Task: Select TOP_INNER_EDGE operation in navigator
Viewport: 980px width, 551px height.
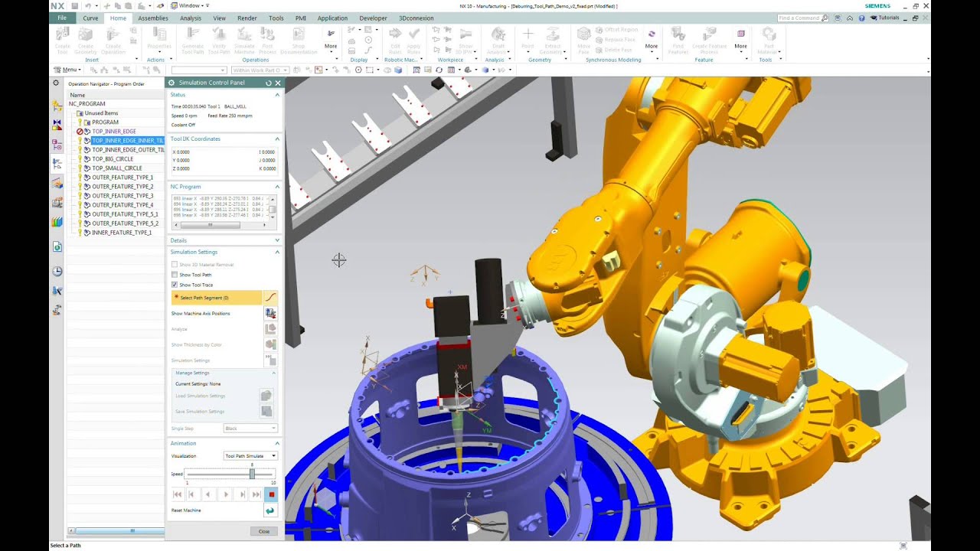Action: 113,132
